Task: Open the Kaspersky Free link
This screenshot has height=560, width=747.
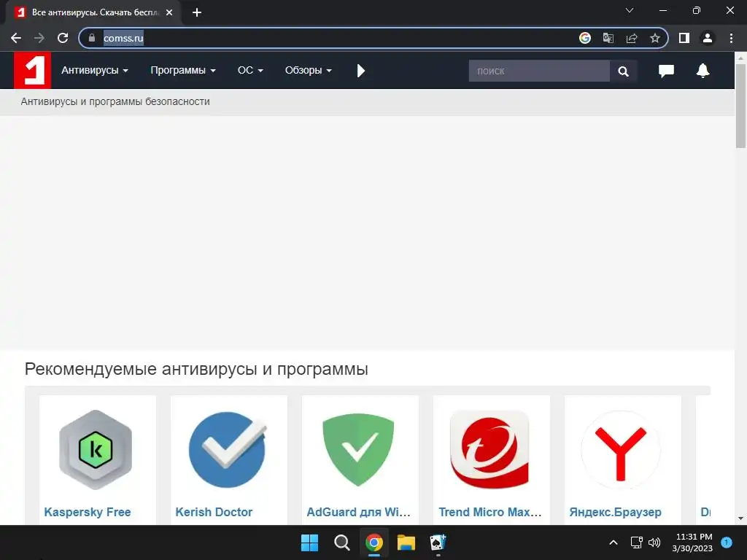Action: [88, 512]
